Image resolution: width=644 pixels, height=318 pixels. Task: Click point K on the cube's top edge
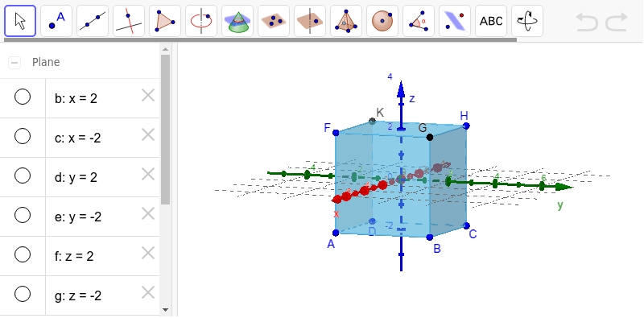coord(372,121)
